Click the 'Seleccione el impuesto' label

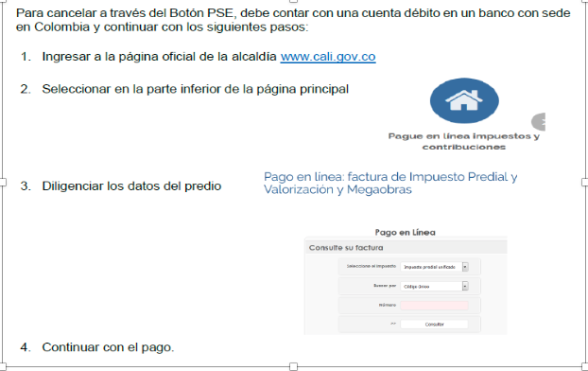(372, 266)
